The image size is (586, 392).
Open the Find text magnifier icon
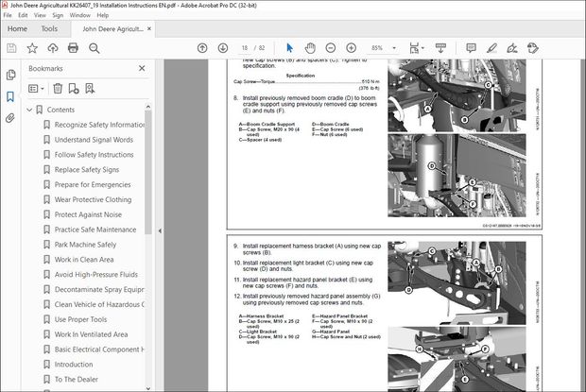[95, 48]
